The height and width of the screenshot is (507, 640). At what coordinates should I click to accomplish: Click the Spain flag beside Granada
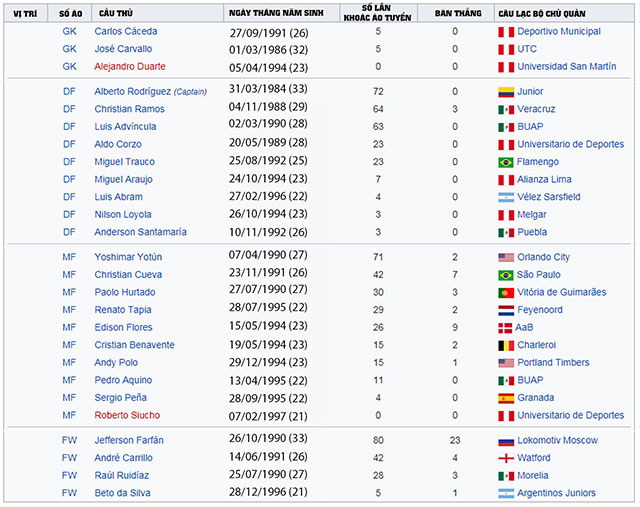point(505,397)
